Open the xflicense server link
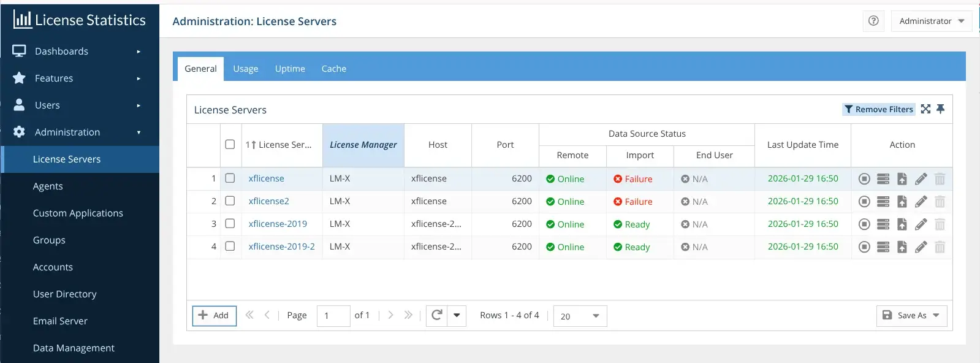 pyautogui.click(x=267, y=178)
